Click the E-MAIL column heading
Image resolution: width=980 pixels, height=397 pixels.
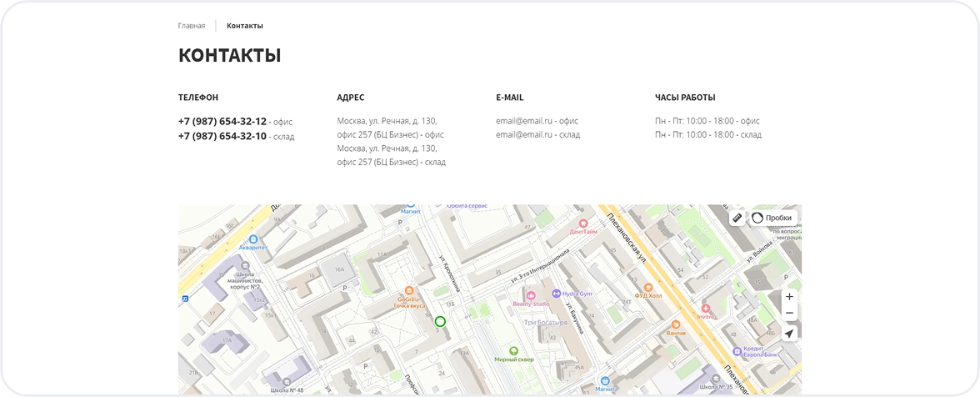[510, 98]
